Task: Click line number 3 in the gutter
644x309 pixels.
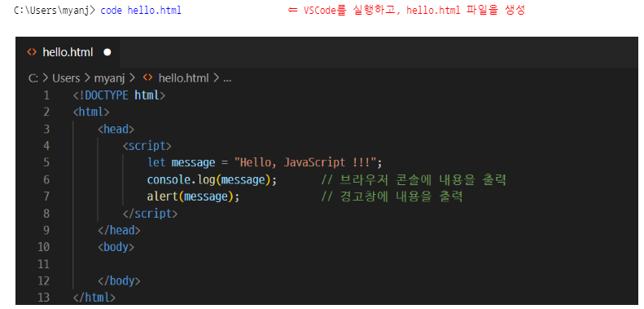Action: coord(46,129)
